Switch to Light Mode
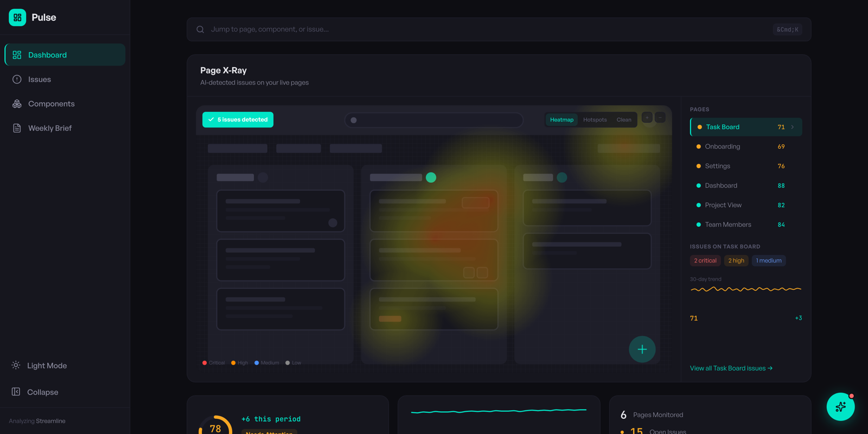 tap(65, 366)
